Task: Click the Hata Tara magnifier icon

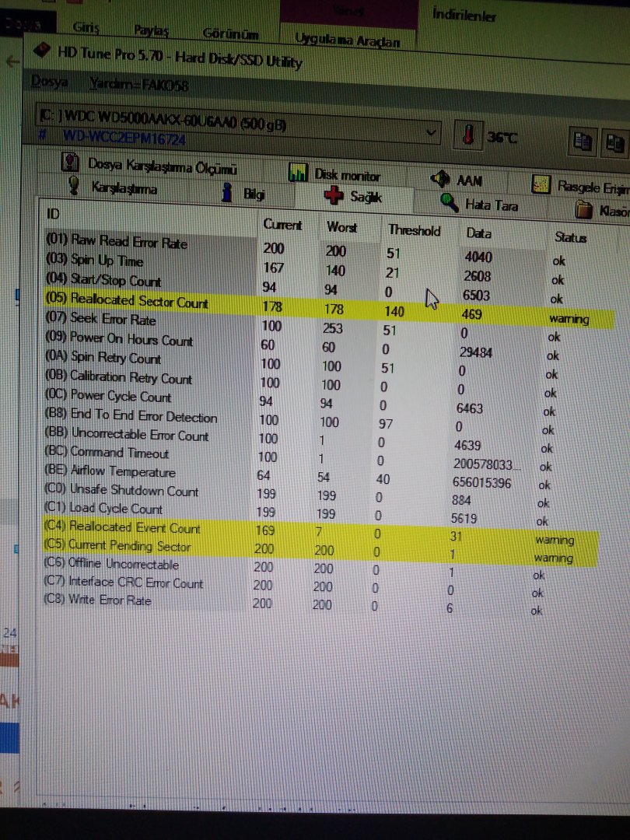Action: tap(449, 202)
